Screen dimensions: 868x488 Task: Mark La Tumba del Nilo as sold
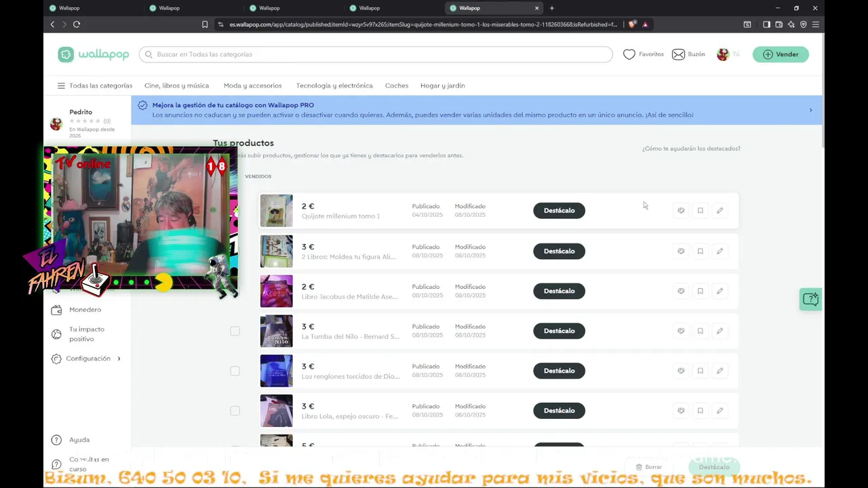coord(681,331)
